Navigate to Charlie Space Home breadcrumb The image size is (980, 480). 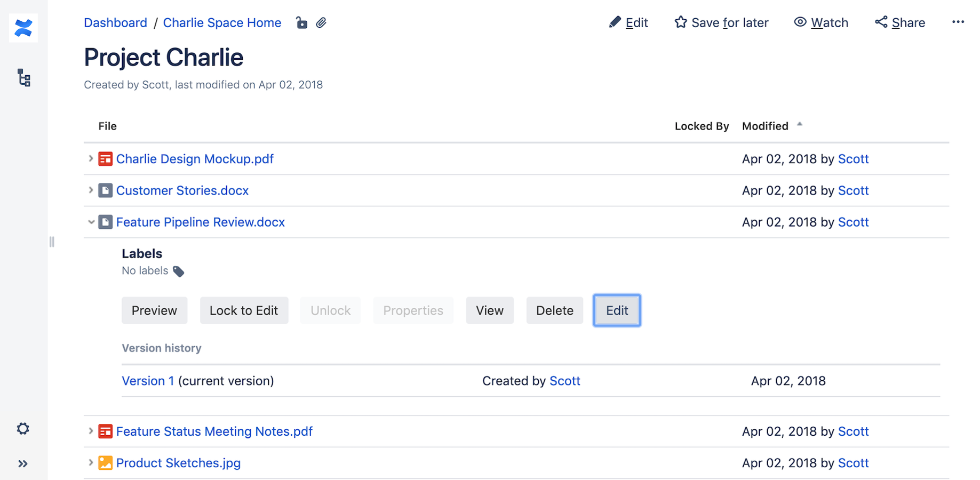[222, 22]
